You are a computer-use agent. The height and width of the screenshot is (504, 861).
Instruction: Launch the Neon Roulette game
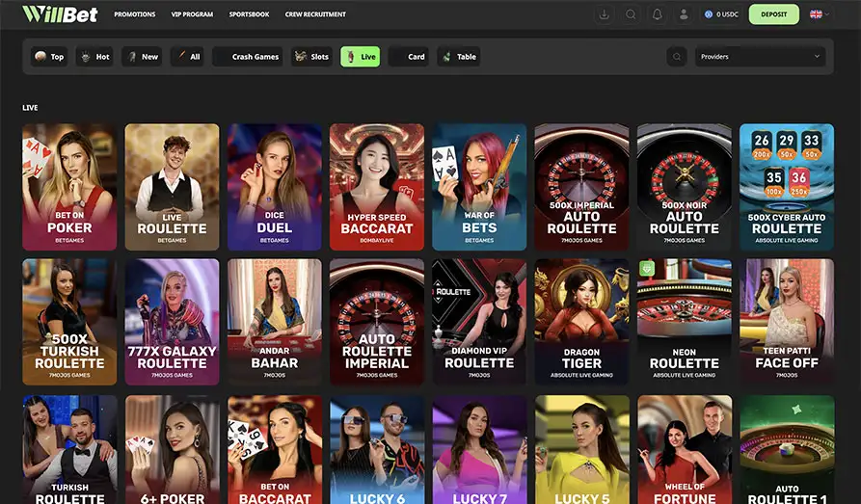685,322
